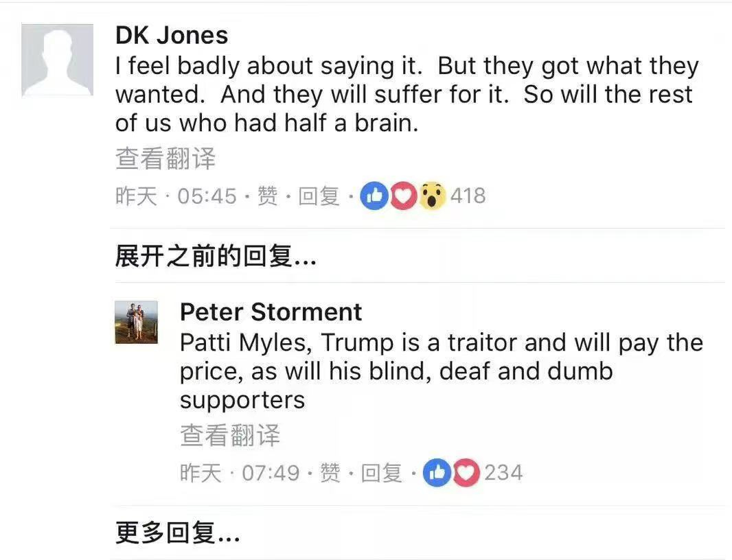This screenshot has width=732, height=560.
Task: Open Peter Storment's profile photo
Action: click(137, 322)
